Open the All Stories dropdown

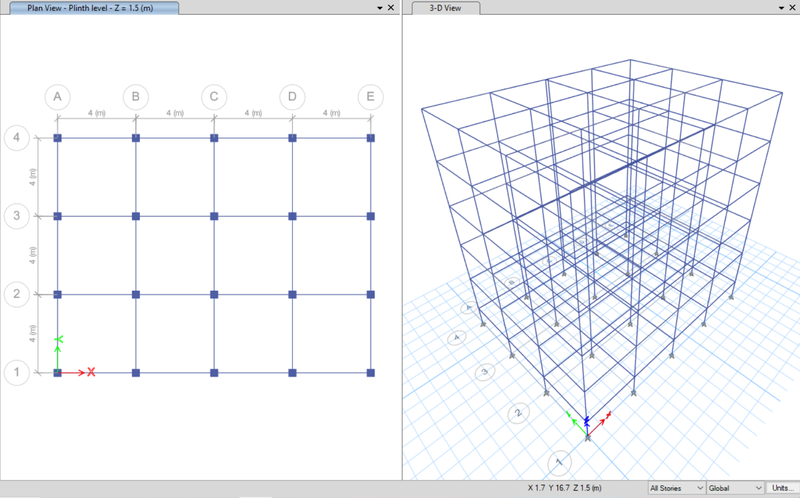coord(677,488)
